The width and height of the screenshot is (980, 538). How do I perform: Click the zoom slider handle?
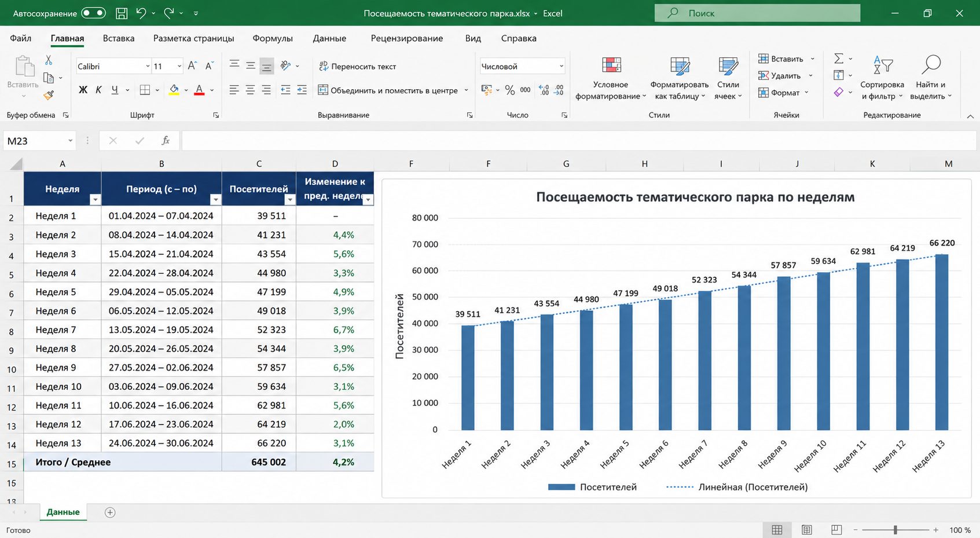(895, 530)
